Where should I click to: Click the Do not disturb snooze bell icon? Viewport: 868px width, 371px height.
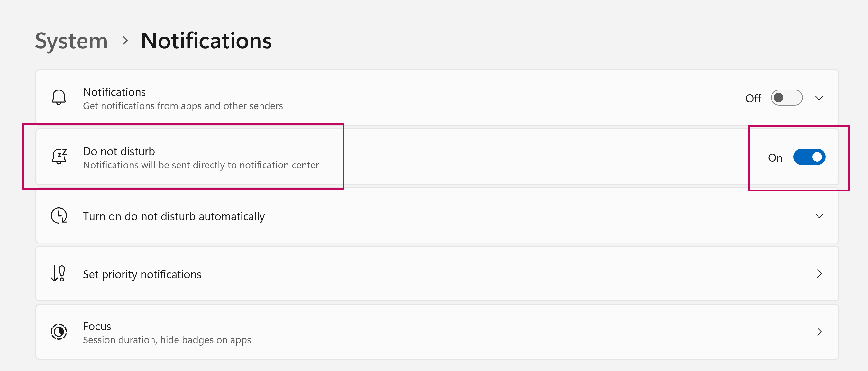59,157
